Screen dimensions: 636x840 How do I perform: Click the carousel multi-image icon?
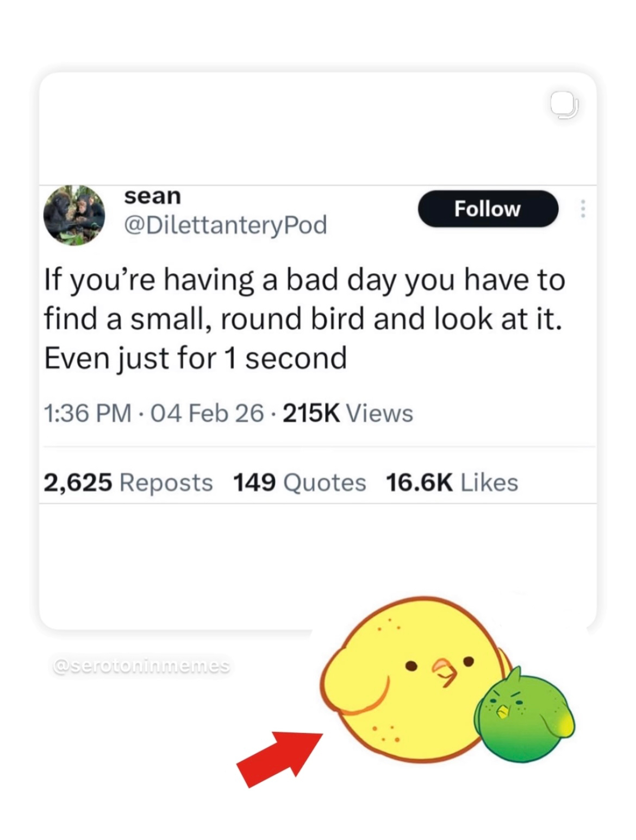564,104
